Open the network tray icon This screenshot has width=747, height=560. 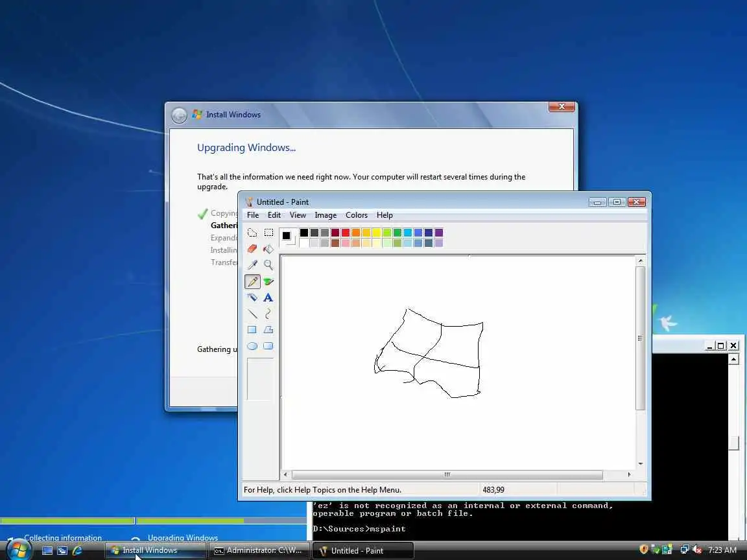(x=685, y=550)
